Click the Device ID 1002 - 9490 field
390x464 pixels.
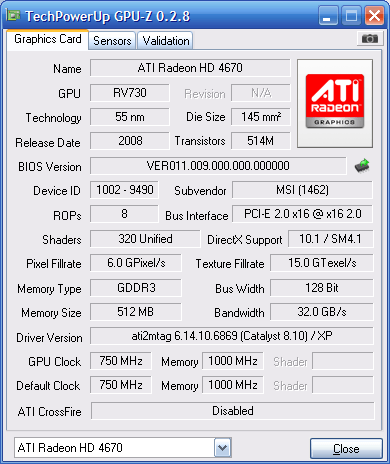click(124, 190)
